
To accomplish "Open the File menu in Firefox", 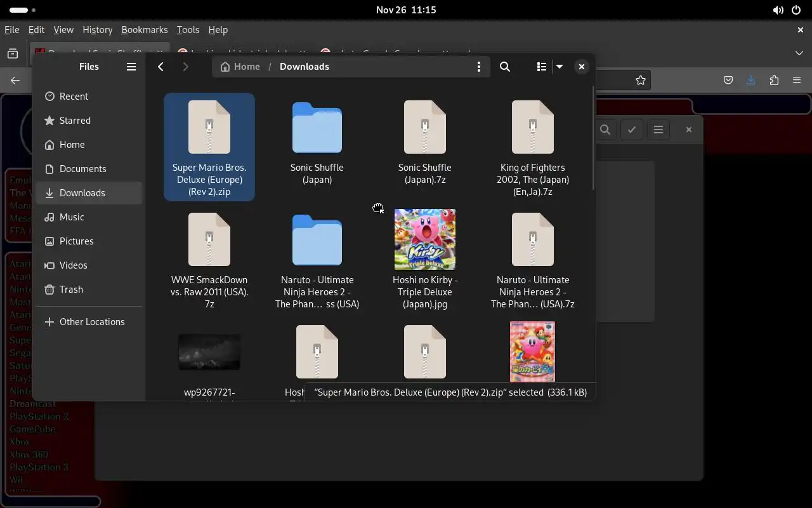I will click(x=11, y=30).
